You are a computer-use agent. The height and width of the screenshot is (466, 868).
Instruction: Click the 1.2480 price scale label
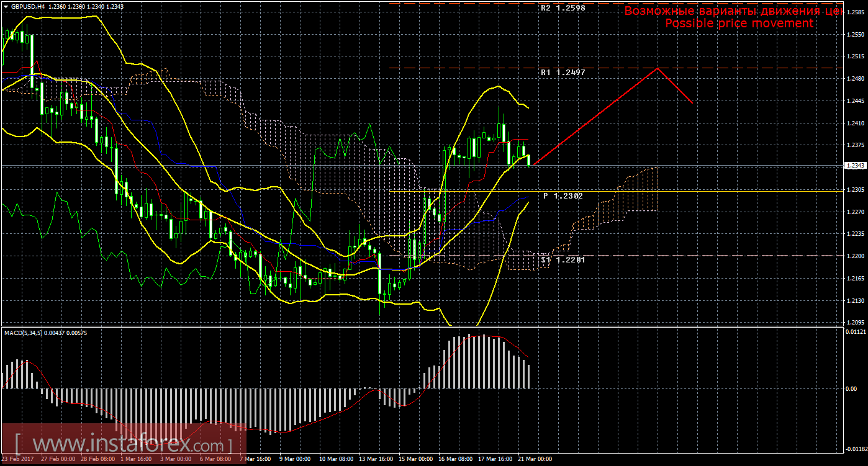856,79
